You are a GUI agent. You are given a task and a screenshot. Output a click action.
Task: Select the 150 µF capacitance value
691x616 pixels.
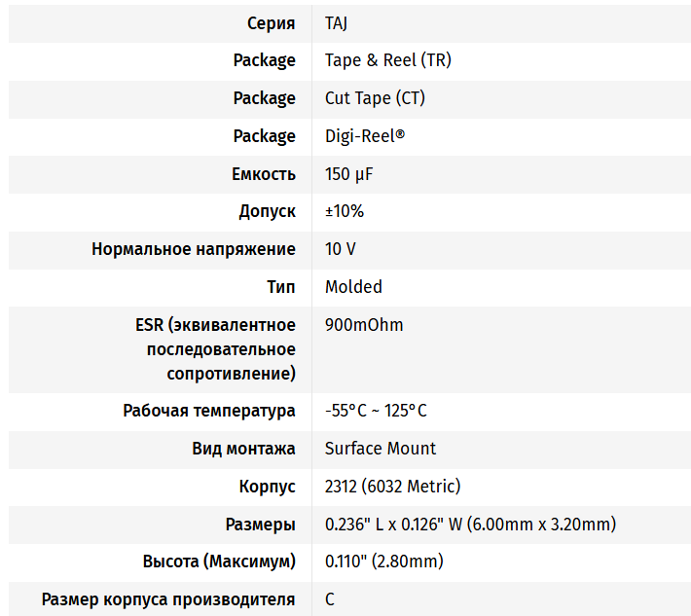tap(349, 174)
